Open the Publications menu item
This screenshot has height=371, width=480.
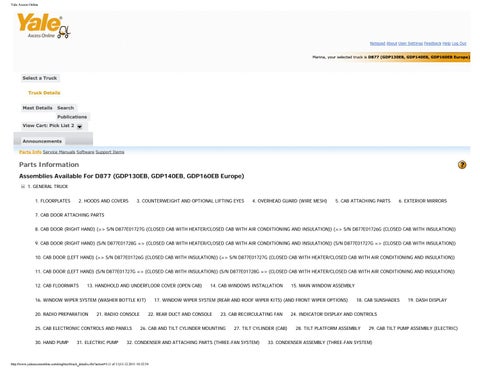(x=72, y=117)
